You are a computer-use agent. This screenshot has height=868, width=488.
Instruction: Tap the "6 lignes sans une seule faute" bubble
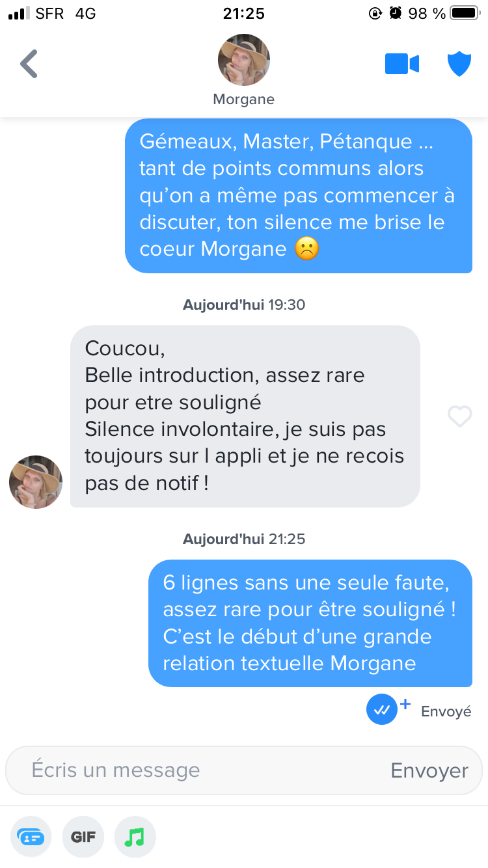310,623
